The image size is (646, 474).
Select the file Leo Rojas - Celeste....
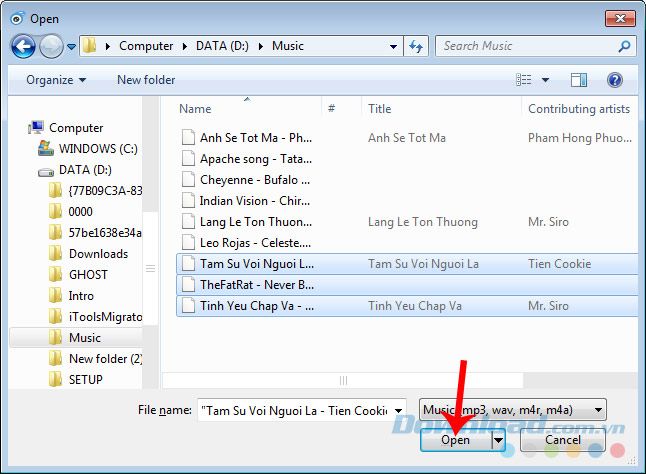click(x=255, y=243)
